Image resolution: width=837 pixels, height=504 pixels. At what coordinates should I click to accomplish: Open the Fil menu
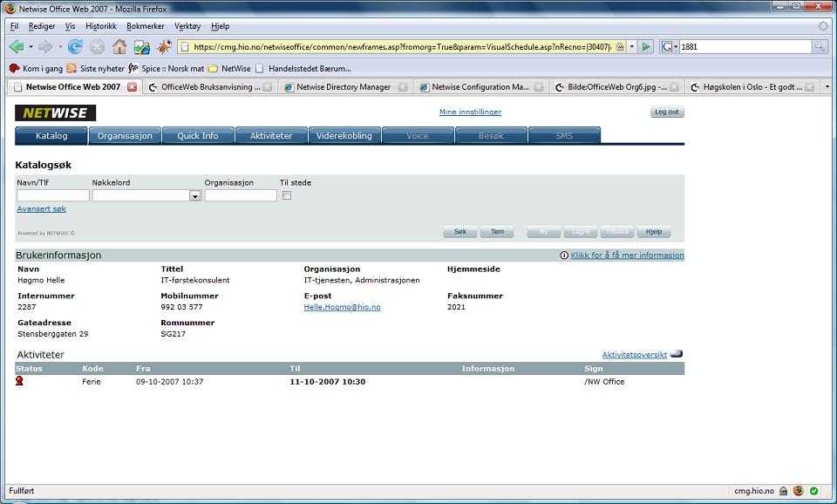coord(15,26)
